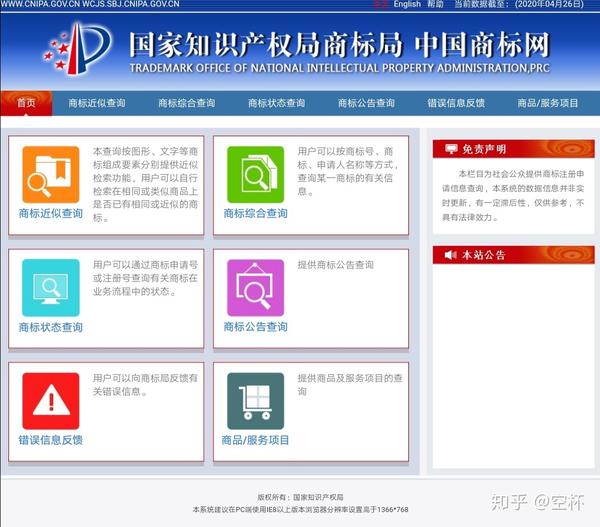The image size is (600, 527).
Task: Click the 商标近似查询 link under the orange icon
Action: click(51, 213)
